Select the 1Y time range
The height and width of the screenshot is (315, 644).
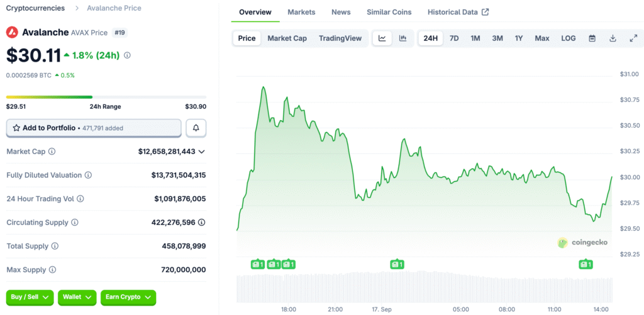tap(519, 38)
